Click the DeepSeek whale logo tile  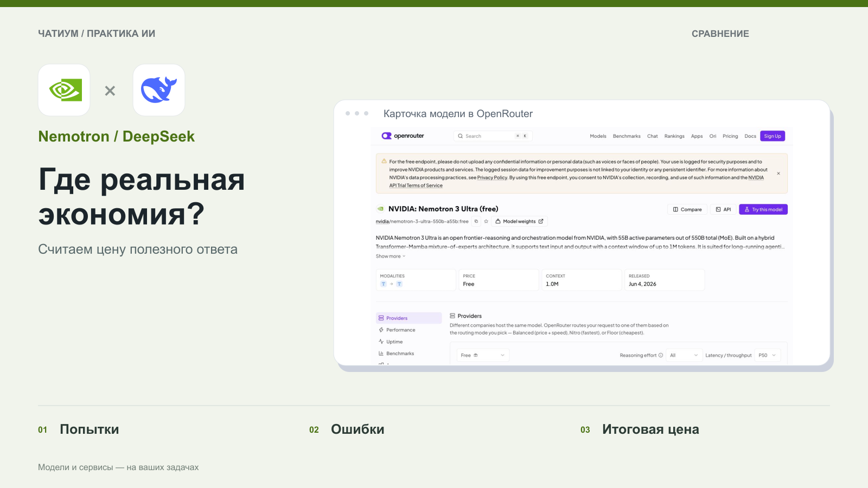[159, 90]
